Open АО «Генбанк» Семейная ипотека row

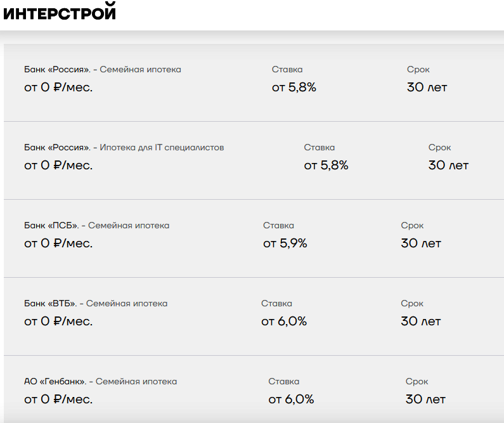(254, 389)
